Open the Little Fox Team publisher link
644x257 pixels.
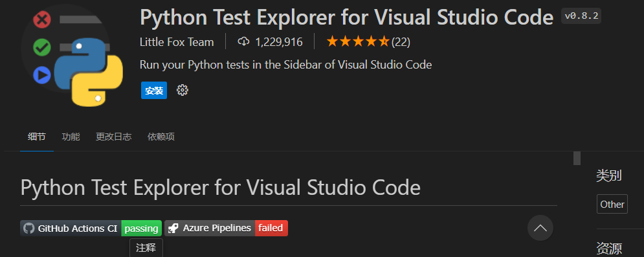pos(177,42)
